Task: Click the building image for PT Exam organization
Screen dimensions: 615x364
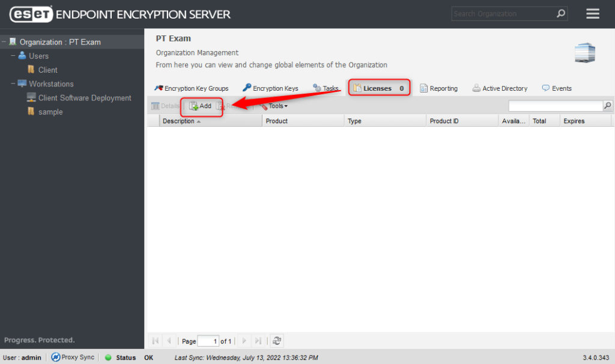Action: (x=584, y=53)
